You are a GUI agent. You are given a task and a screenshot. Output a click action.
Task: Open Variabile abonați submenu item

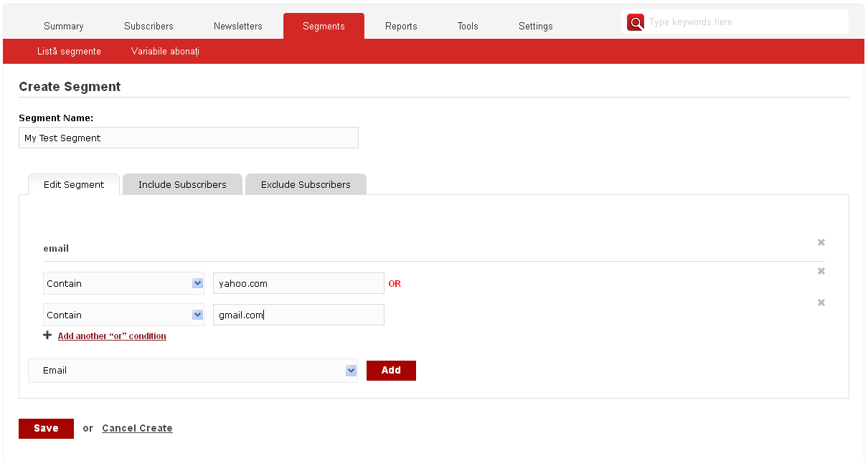pos(165,52)
